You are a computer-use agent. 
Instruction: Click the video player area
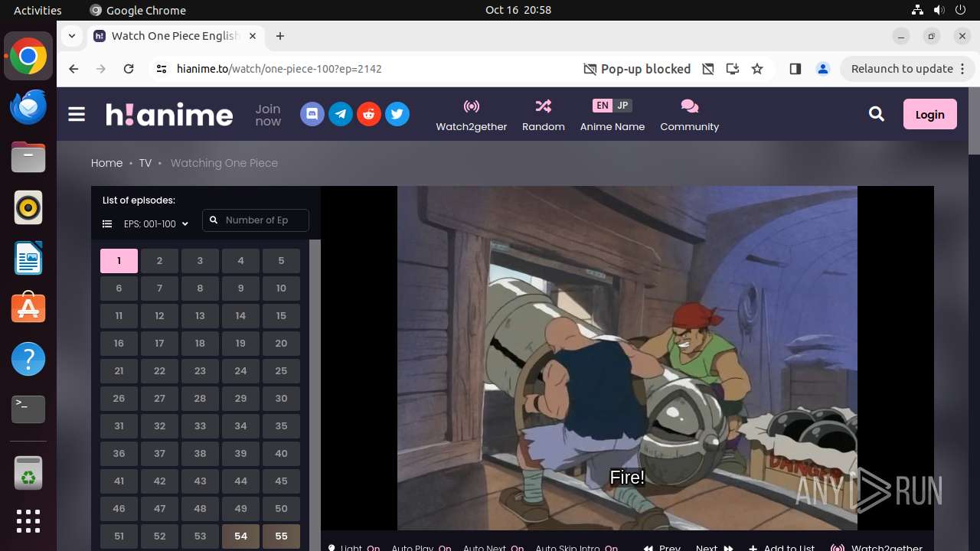point(627,358)
